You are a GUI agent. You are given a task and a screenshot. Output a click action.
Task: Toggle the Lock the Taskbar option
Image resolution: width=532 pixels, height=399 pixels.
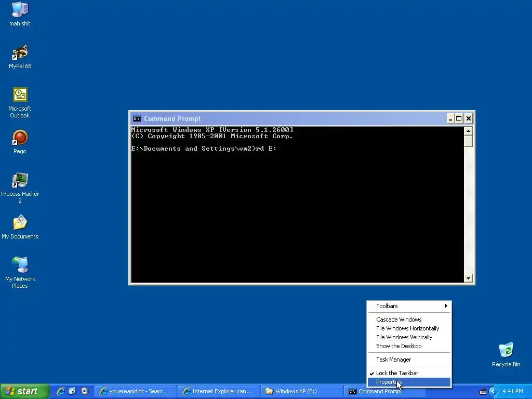click(x=409, y=373)
